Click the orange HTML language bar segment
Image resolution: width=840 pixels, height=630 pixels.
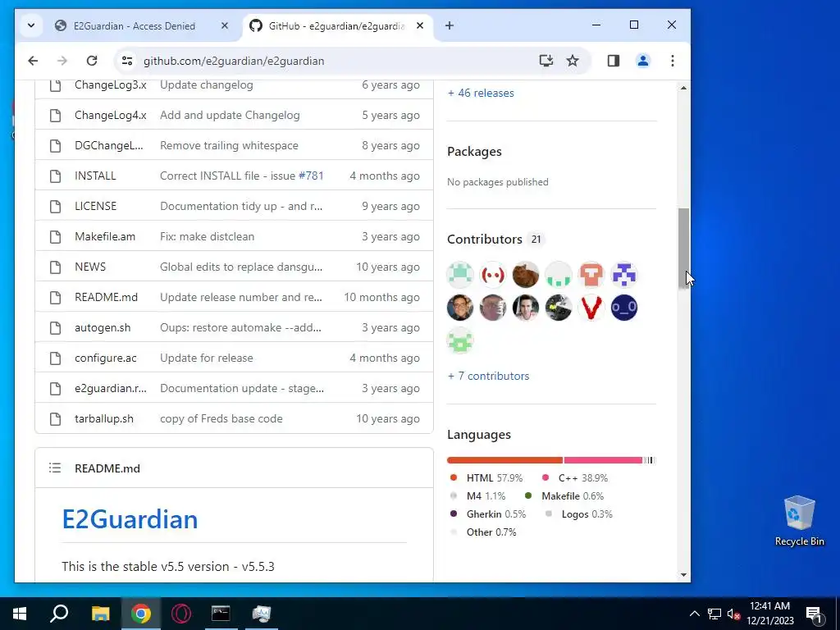coord(504,460)
